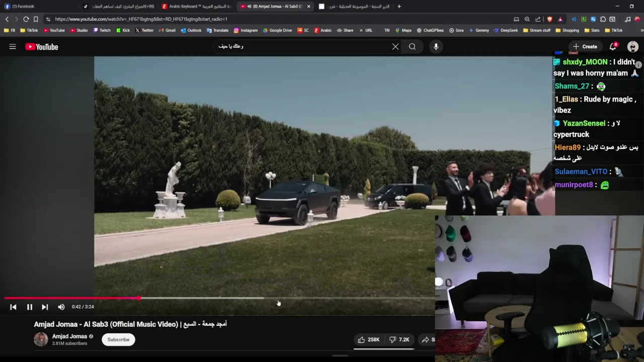
Task: Open the Arabic bookmark
Action: [323, 30]
